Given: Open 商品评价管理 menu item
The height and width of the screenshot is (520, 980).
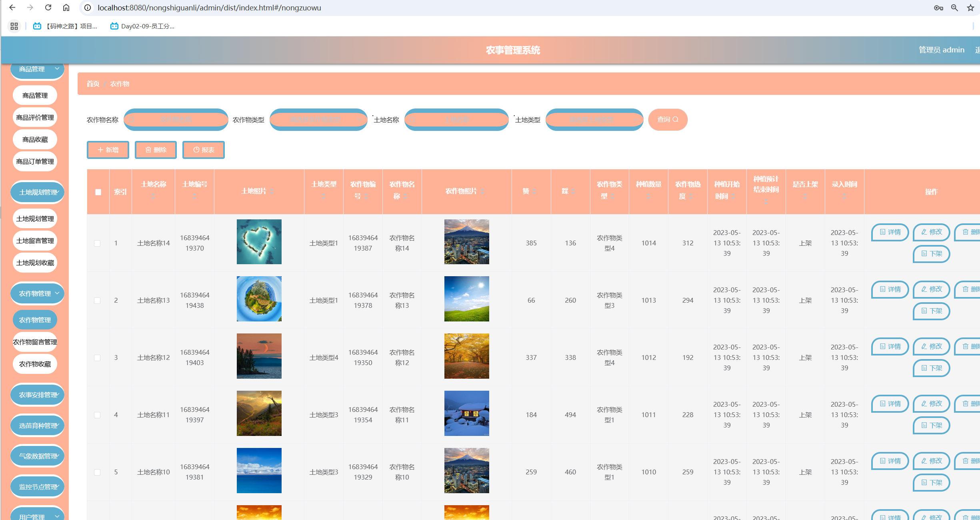Looking at the screenshot, I should [35, 117].
